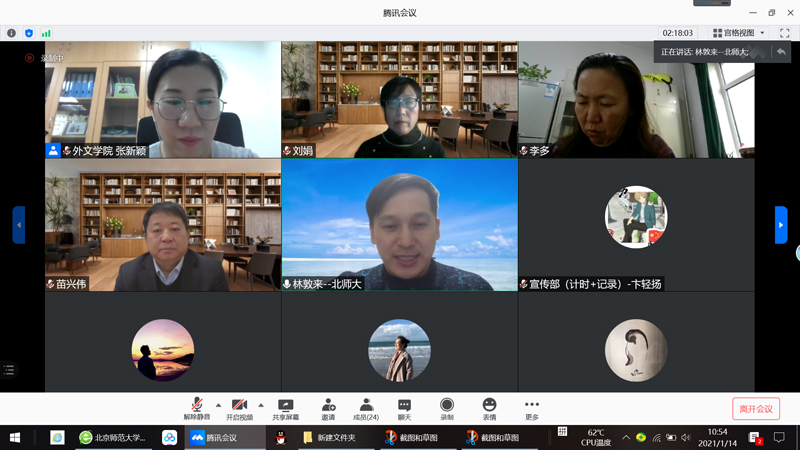The width and height of the screenshot is (800, 450).
Task: Select 林敦来--北师大 video tile
Action: (399, 225)
